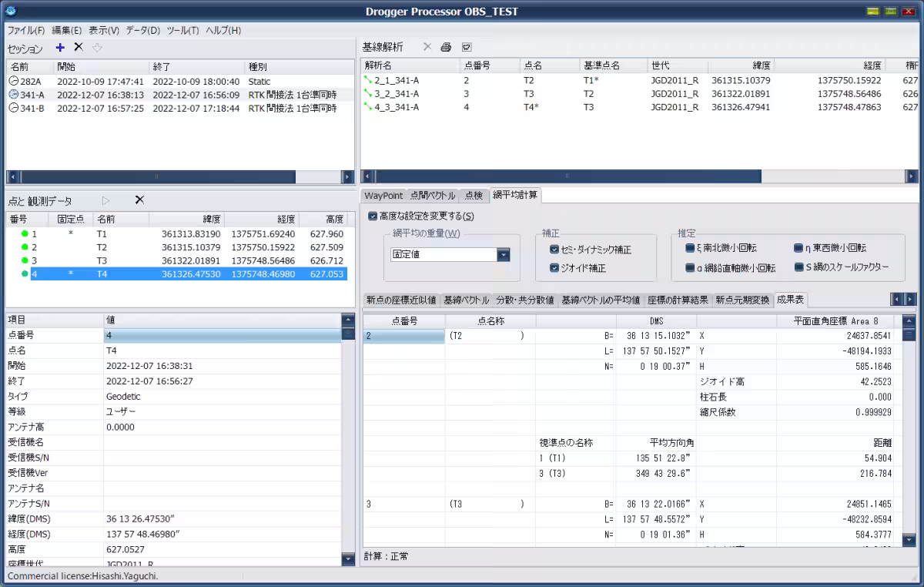Viewport: 924px width, 587px height.
Task: Click the X delete icon in the 基線解析 toolbar
Action: tap(427, 47)
